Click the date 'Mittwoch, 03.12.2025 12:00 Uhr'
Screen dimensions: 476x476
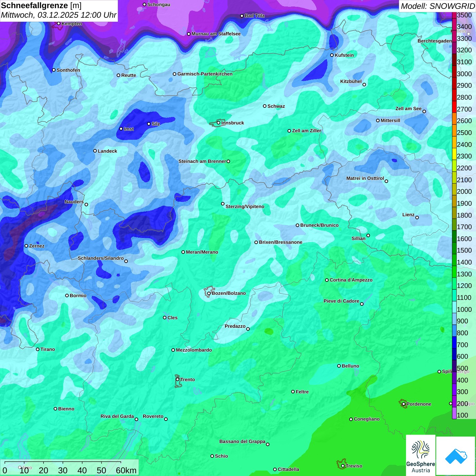[x=59, y=15]
